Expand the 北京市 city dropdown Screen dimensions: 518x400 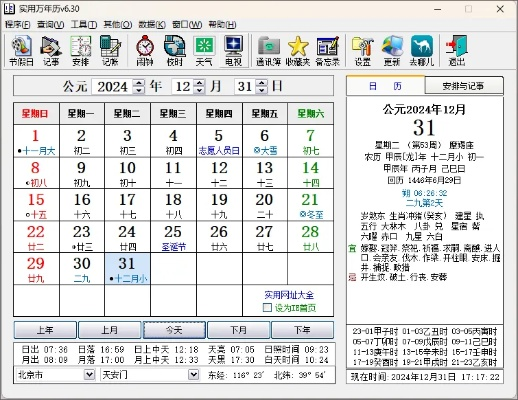click(89, 375)
